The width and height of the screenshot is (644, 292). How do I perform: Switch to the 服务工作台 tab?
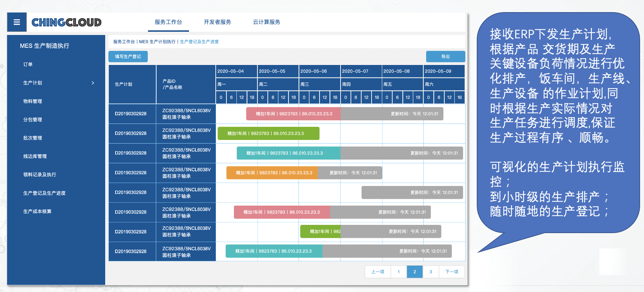(x=168, y=22)
